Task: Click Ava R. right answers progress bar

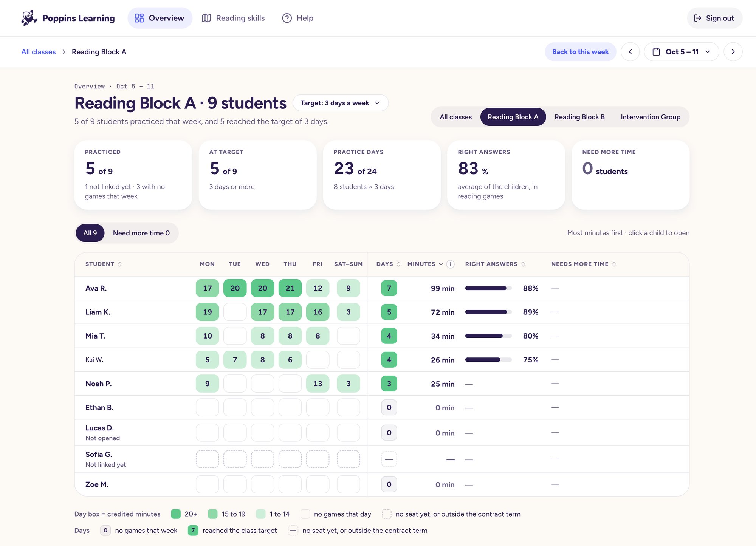Action: click(x=488, y=288)
